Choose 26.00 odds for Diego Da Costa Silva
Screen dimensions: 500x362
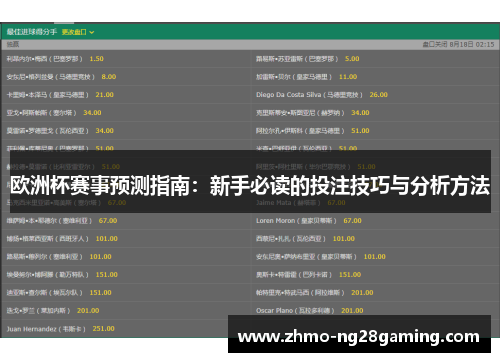(378, 95)
